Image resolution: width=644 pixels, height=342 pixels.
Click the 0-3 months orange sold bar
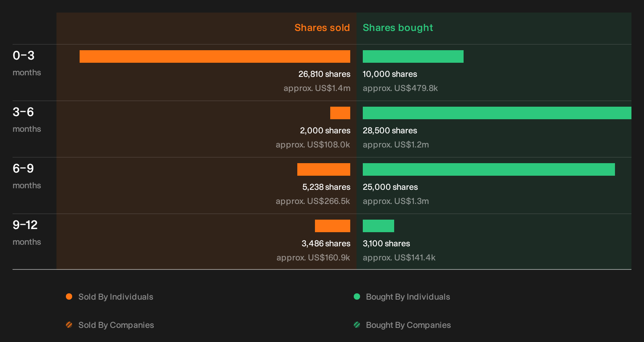tap(215, 56)
